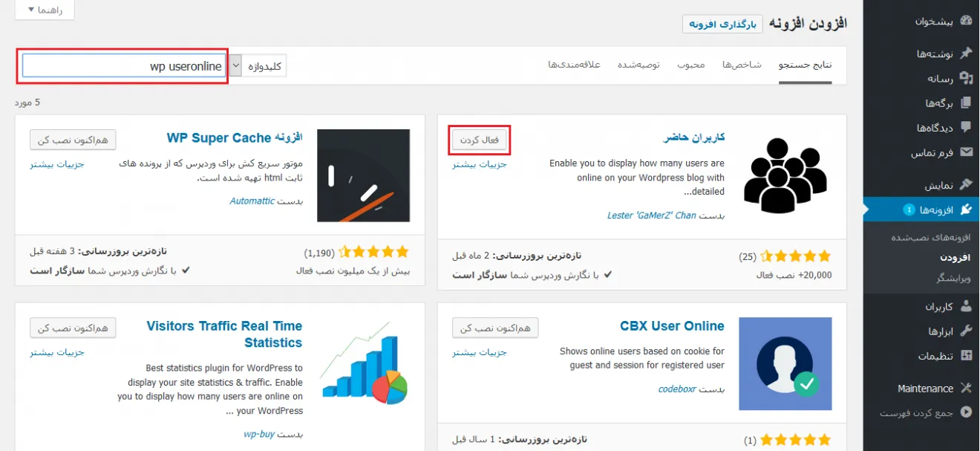Open جزییات بیشتر for Visitors Traffic
The width and height of the screenshot is (980, 451).
(x=58, y=352)
